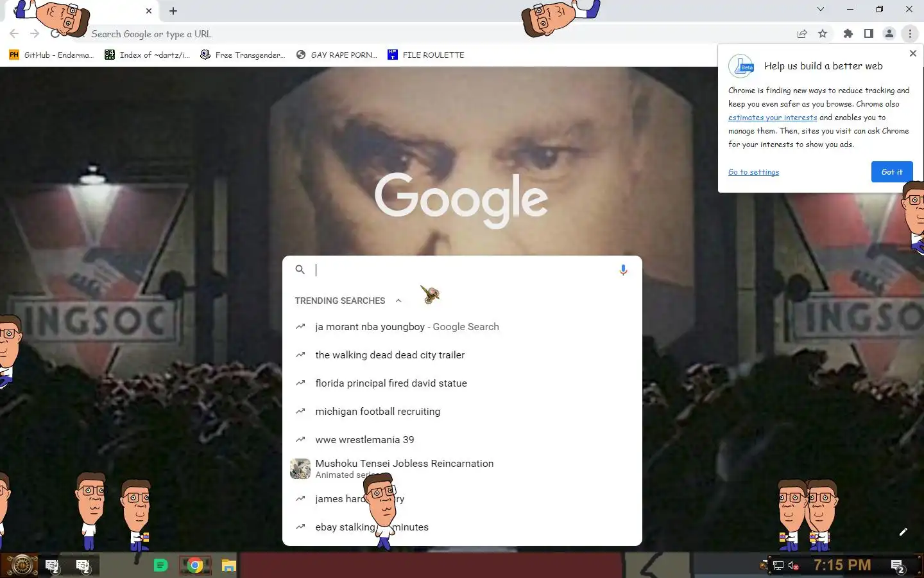The width and height of the screenshot is (924, 578).
Task: Open Chrome from the taskbar
Action: point(195,565)
